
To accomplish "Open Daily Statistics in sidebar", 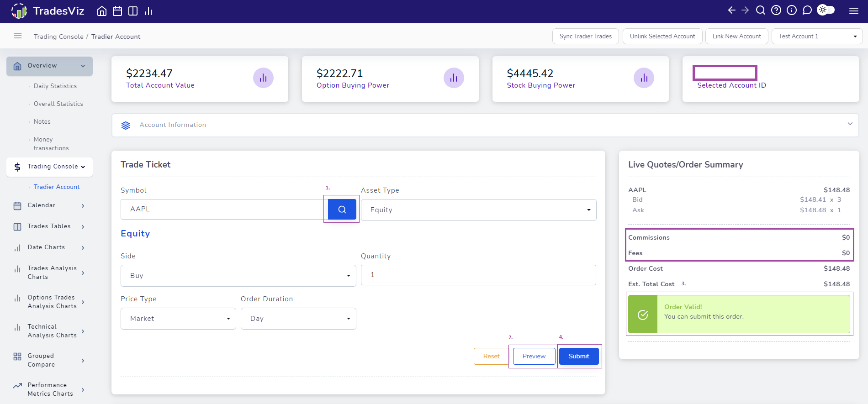I will pyautogui.click(x=55, y=86).
